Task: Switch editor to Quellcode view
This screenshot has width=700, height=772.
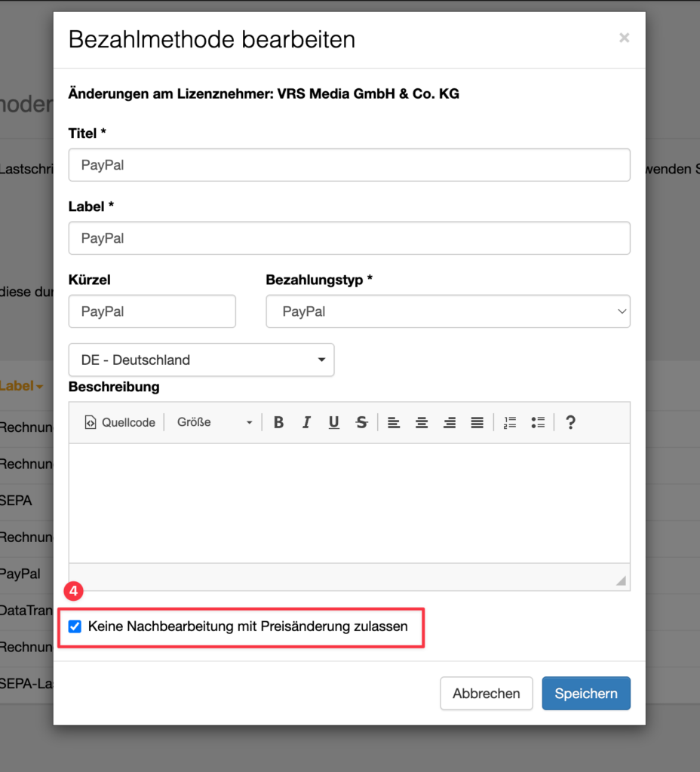Action: coord(120,422)
